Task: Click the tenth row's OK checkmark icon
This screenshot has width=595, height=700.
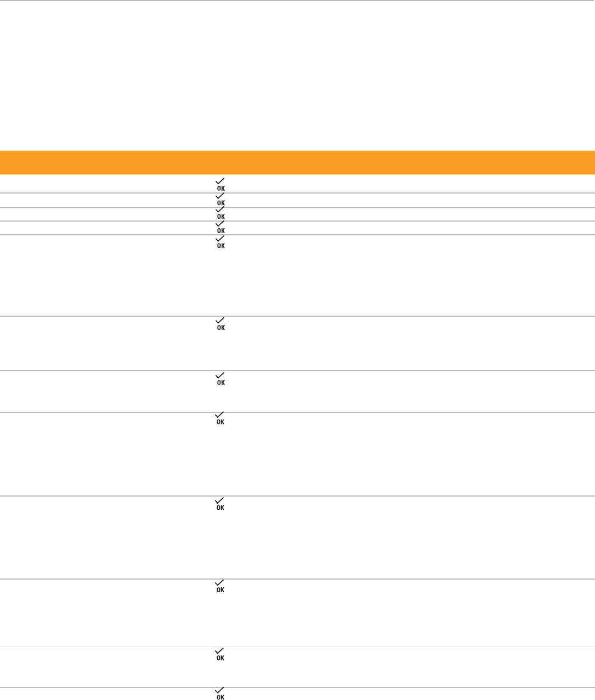Action: 221,586
